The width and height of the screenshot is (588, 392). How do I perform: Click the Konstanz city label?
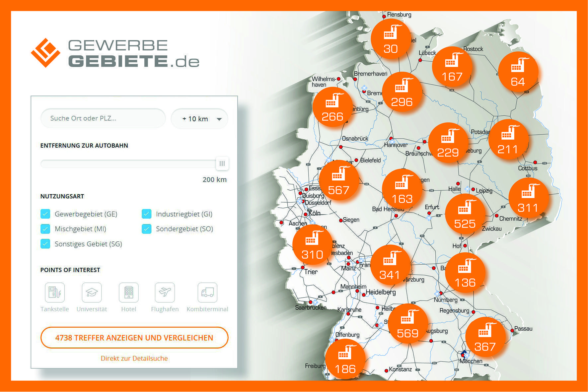pyautogui.click(x=400, y=369)
